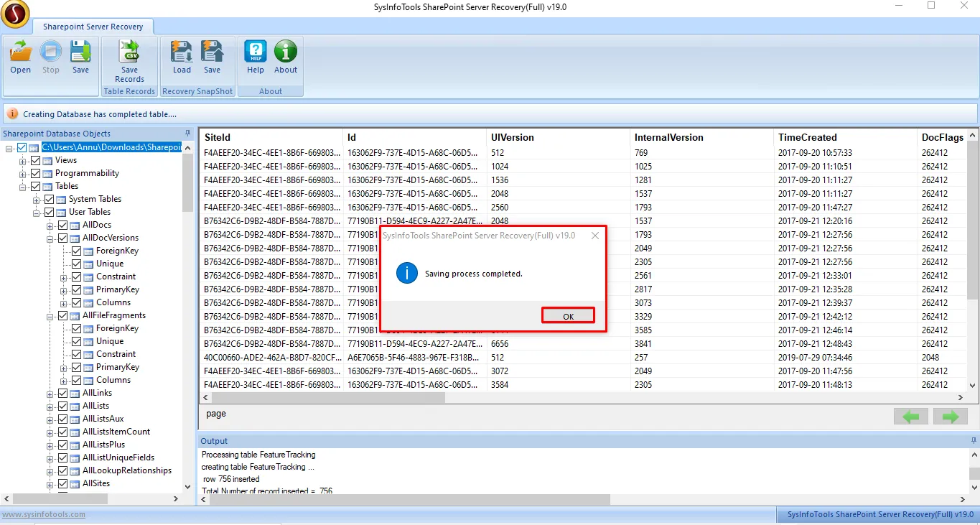The height and width of the screenshot is (525, 980).
Task: Open the www.sysinfotools.com link
Action: point(44,514)
